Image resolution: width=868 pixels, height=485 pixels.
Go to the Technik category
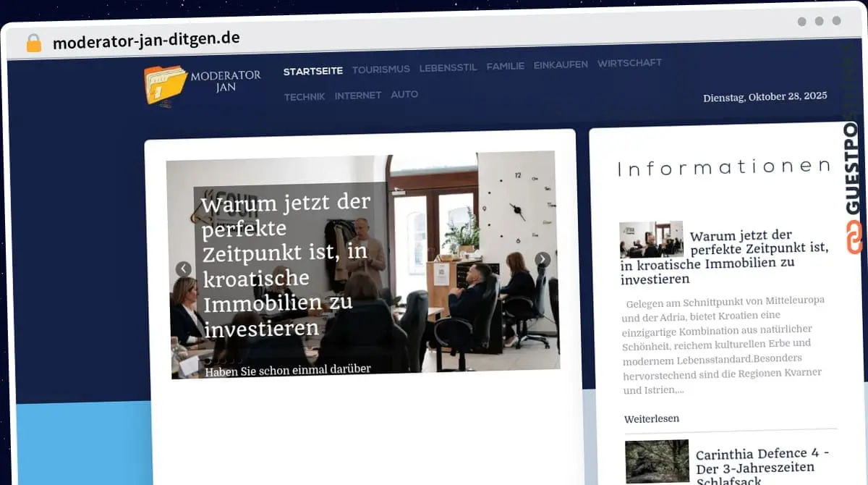click(x=305, y=96)
